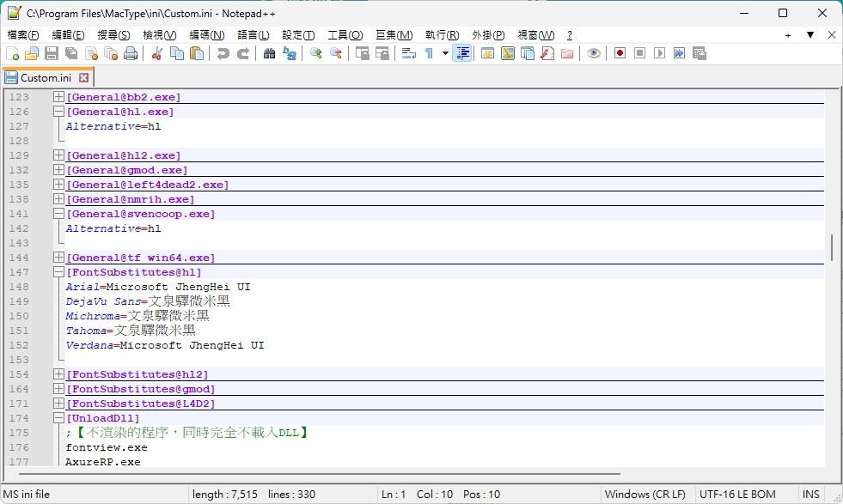The height and width of the screenshot is (504, 843).
Task: Collapse the [FontSubstitutes@hl] section
Action: (58, 272)
